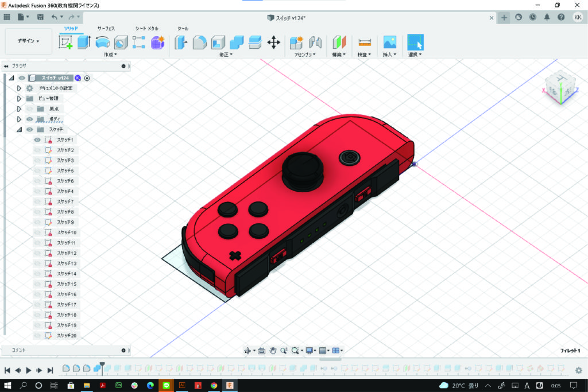588x392 pixels.
Task: Choose the Fillet tool in the modify group
Action: click(x=199, y=42)
